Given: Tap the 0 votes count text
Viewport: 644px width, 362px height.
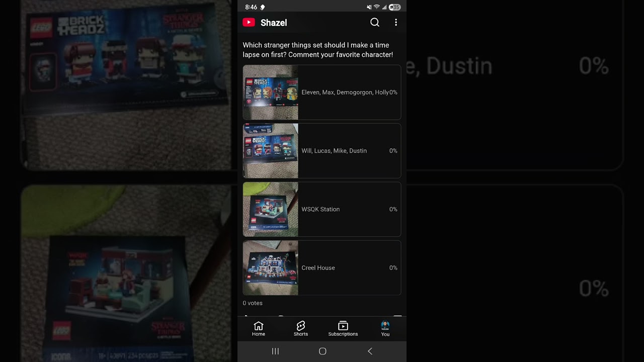Looking at the screenshot, I should [x=253, y=303].
